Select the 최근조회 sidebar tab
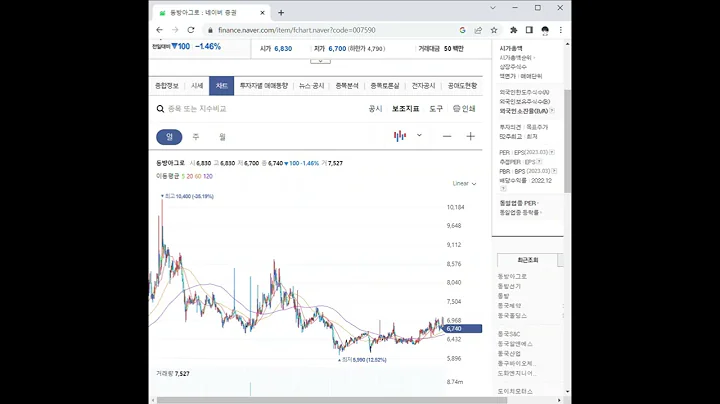The height and width of the screenshot is (404, 720). (x=528, y=260)
